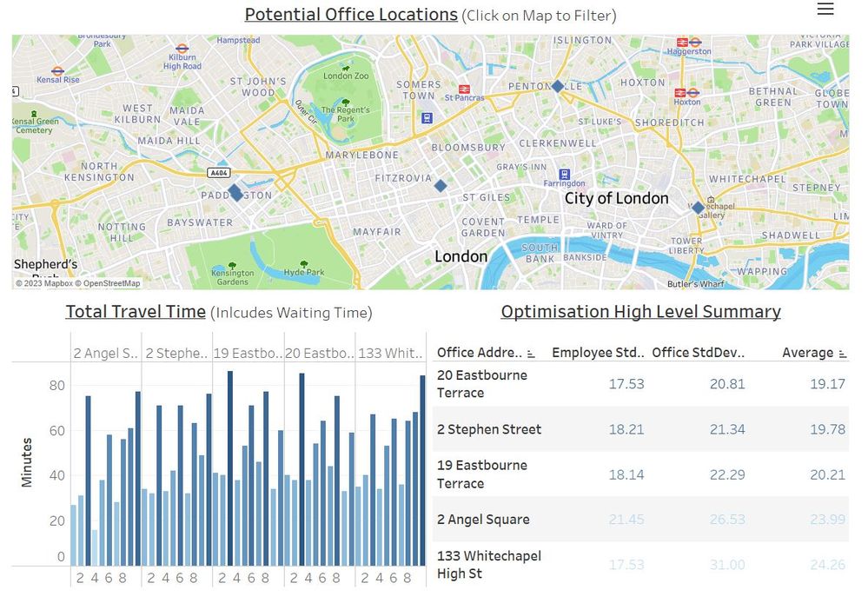
Task: Select the Paddington office diamond marker
Action: 235,193
